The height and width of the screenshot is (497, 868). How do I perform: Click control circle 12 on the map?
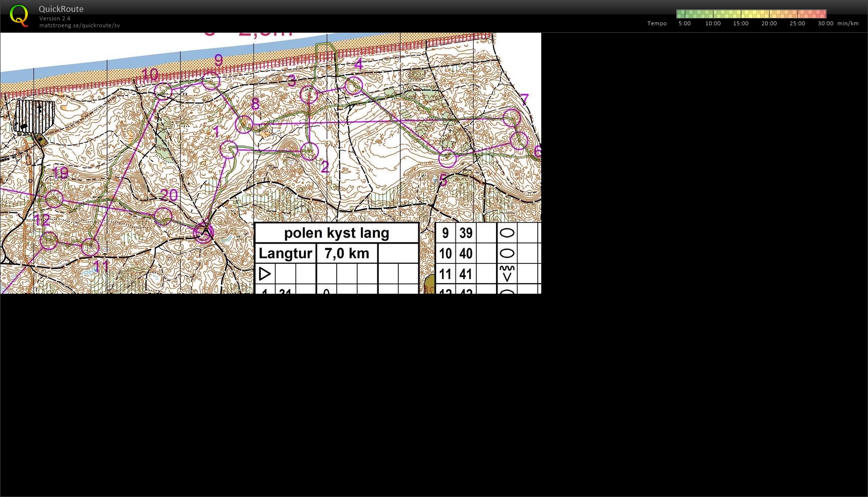coord(49,241)
